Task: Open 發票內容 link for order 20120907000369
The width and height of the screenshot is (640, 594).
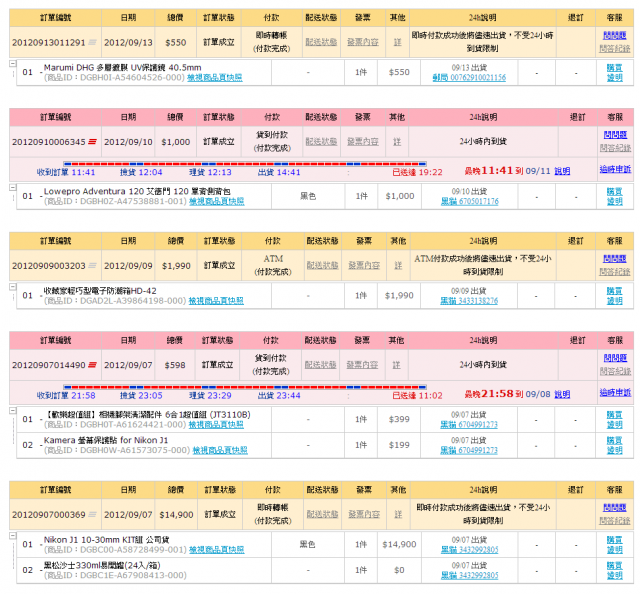Action: tap(364, 514)
